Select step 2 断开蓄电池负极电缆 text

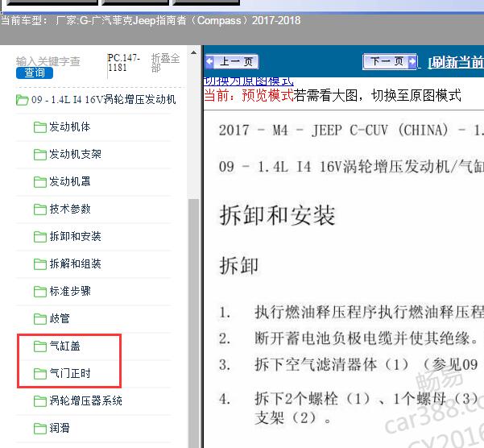point(366,338)
